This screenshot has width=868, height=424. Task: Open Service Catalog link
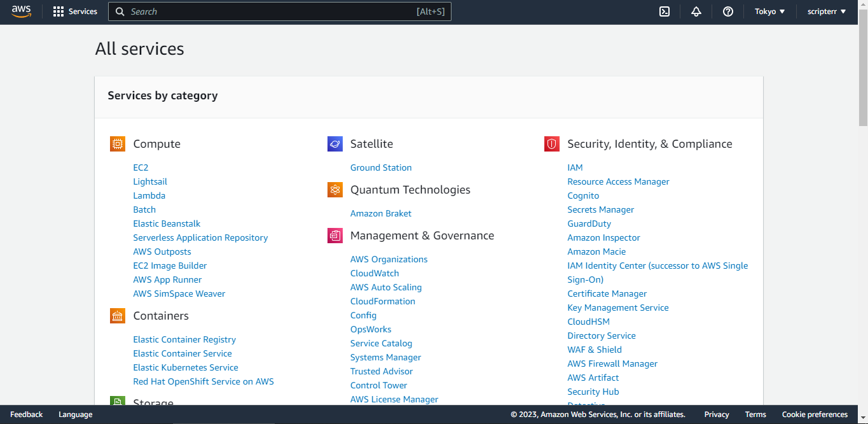tap(382, 343)
